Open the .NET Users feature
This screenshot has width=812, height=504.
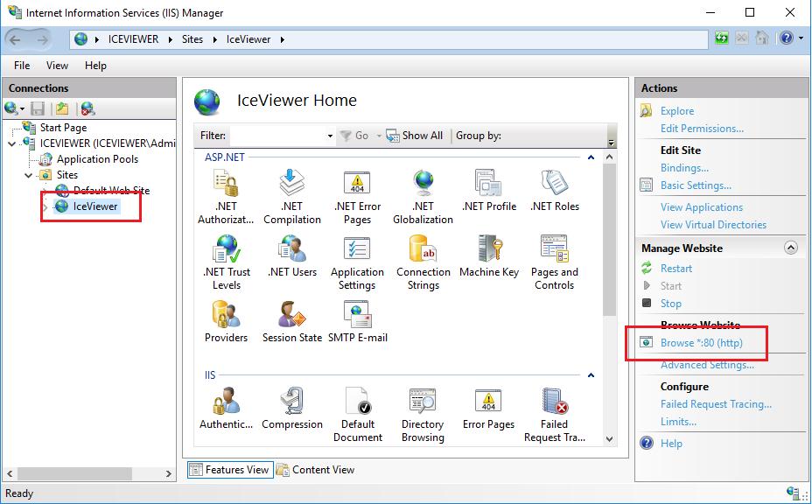point(292,256)
